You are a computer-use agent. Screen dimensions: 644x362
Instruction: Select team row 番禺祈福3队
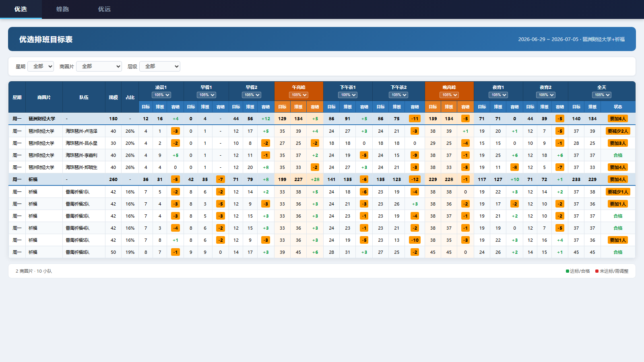(322, 216)
